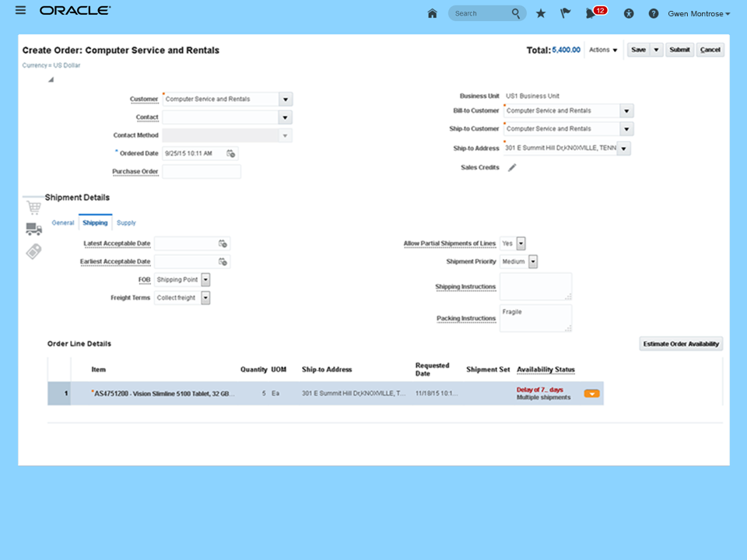The width and height of the screenshot is (747, 560).
Task: Expand the Ship-to Address dropdown
Action: click(623, 149)
